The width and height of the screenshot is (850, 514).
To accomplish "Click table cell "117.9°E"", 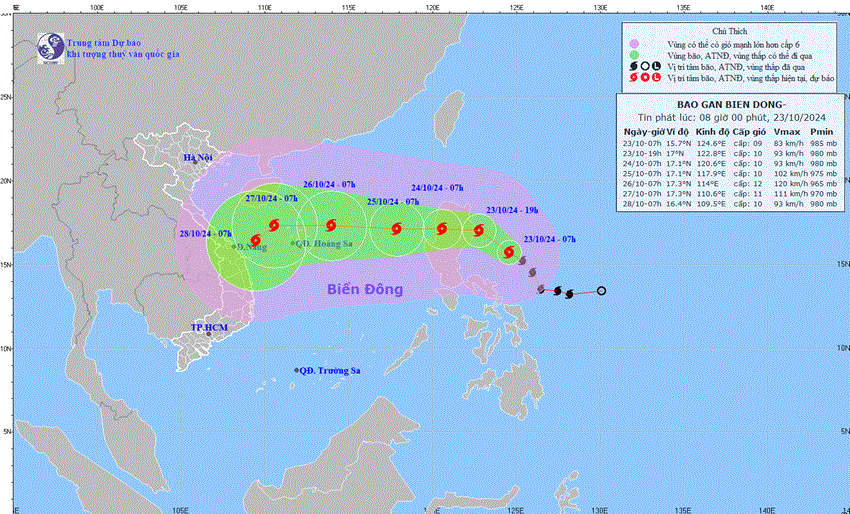I will click(712, 174).
